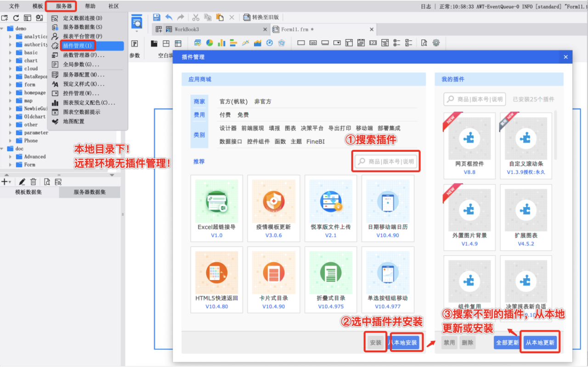588x367 pixels.
Task: Switch to the 模板数据集 tab
Action: click(x=28, y=192)
